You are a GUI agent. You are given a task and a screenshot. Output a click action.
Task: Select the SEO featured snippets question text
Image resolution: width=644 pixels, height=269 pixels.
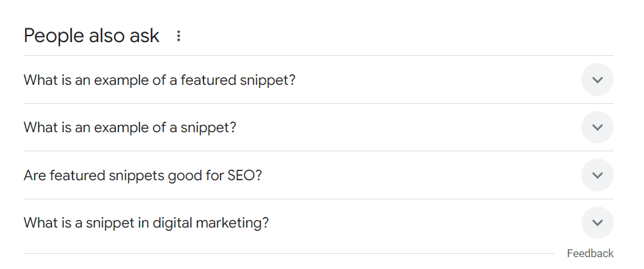coord(142,176)
